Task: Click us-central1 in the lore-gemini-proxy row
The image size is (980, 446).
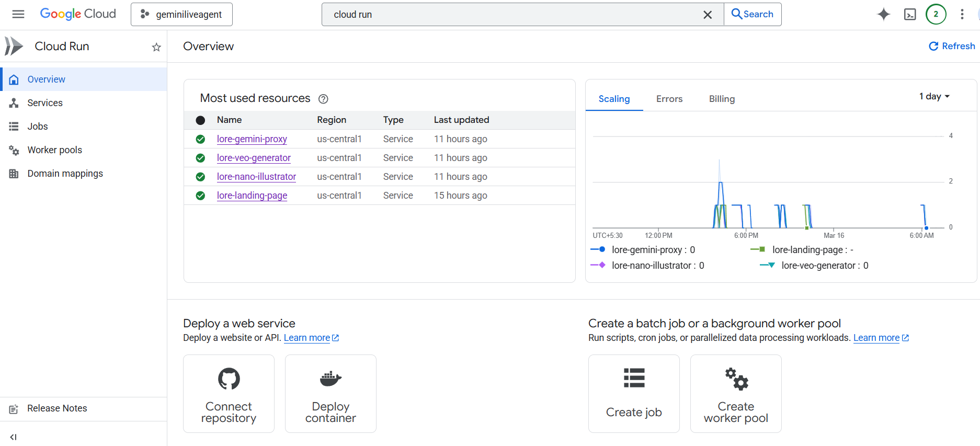Action: [339, 139]
